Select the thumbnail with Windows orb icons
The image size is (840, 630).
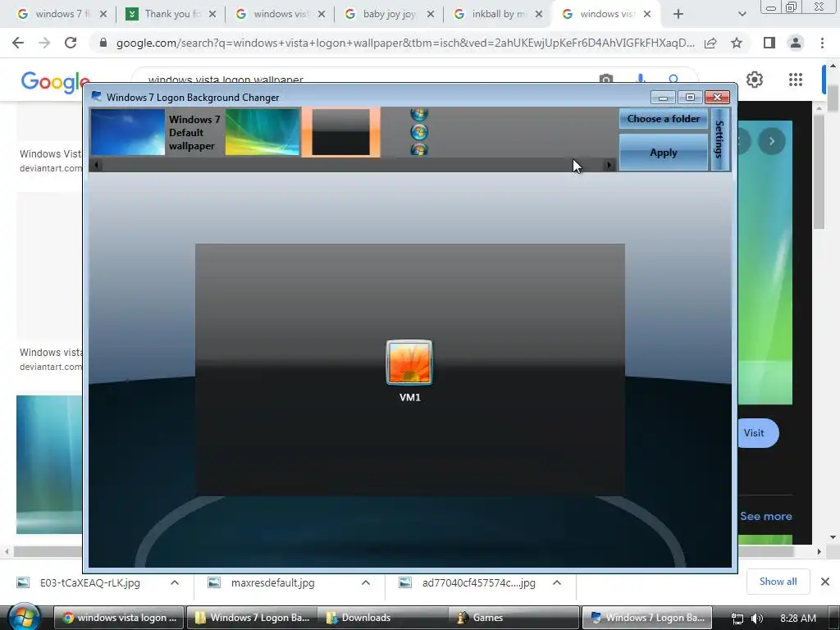(419, 132)
